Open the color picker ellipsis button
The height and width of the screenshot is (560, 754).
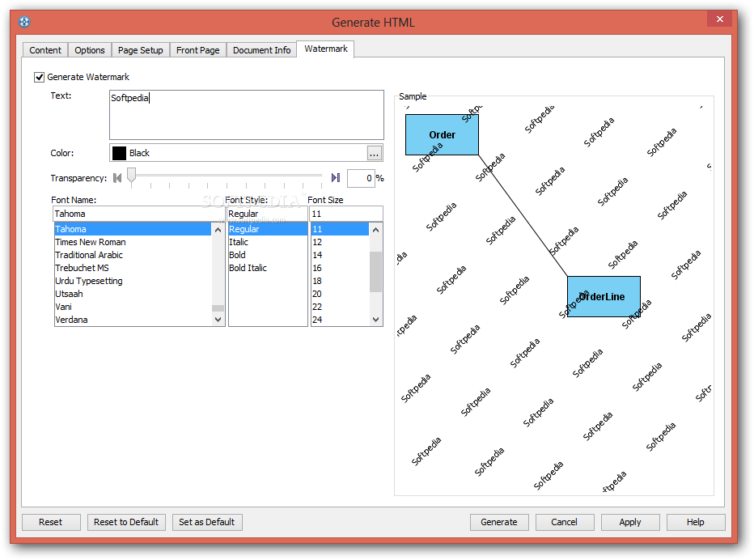[374, 154]
